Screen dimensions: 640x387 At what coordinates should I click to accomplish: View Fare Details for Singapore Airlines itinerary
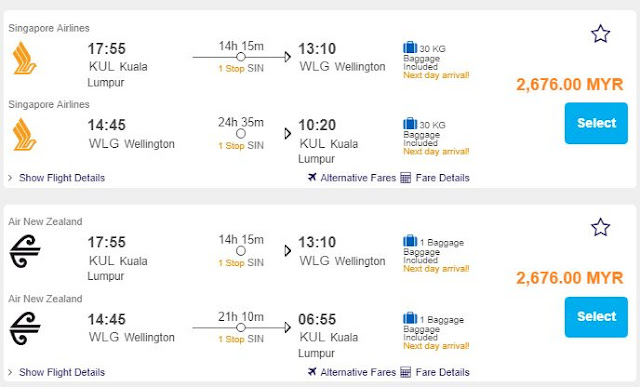pos(442,178)
